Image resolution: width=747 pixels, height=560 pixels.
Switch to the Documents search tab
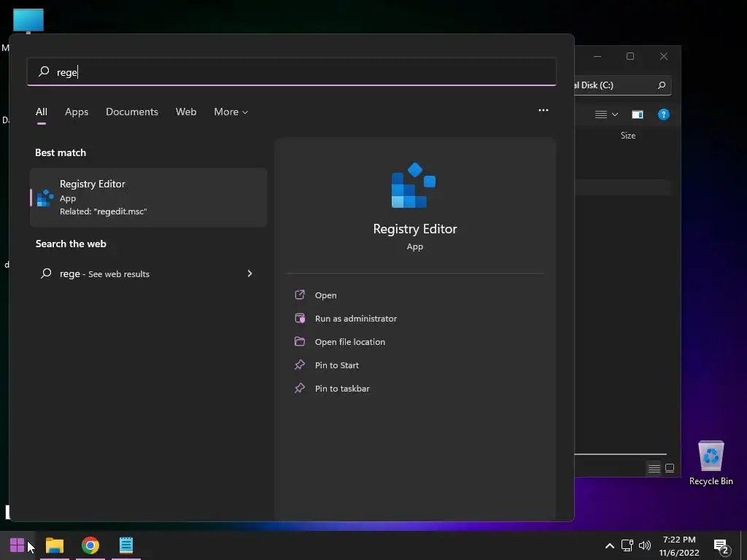click(x=132, y=112)
